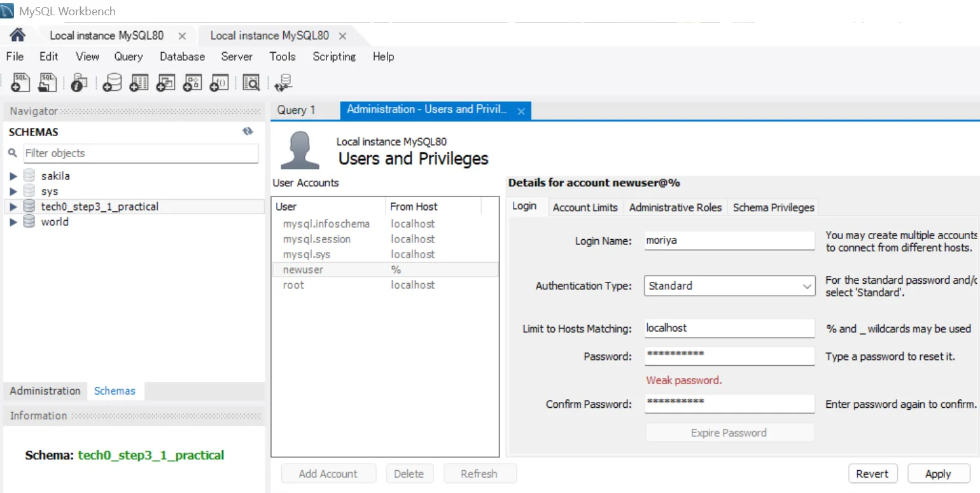The image size is (980, 493).
Task: Close the first Local instance MySQL80 tab
Action: 182,36
